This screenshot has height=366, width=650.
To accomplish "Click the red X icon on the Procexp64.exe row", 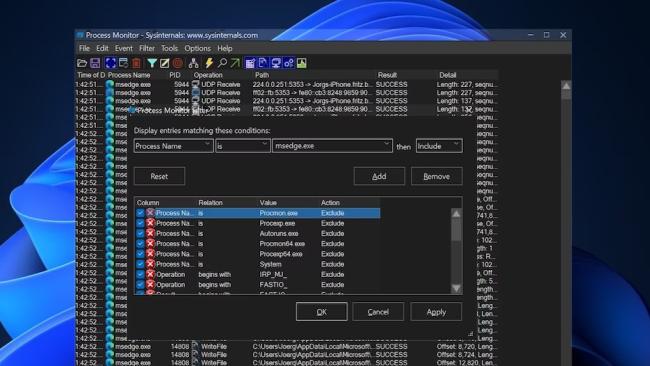I will click(x=150, y=254).
